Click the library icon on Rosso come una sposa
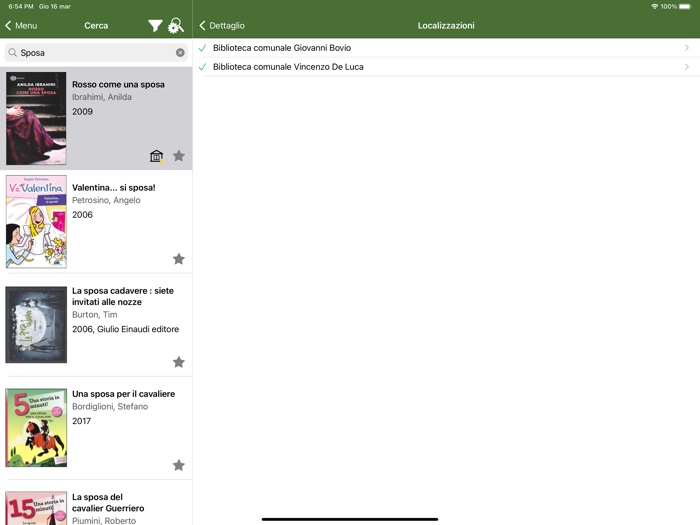Image resolution: width=700 pixels, height=525 pixels. tap(156, 156)
